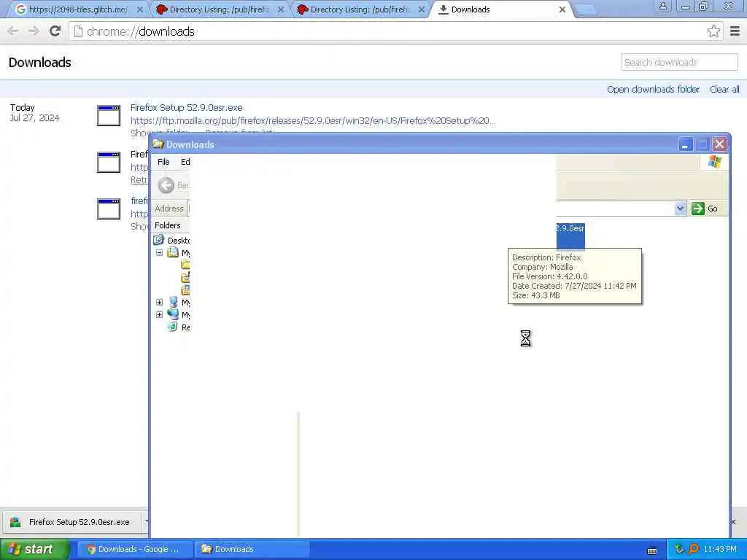Click the Retry link of the failed download
This screenshot has height=560, width=747.
click(x=139, y=180)
